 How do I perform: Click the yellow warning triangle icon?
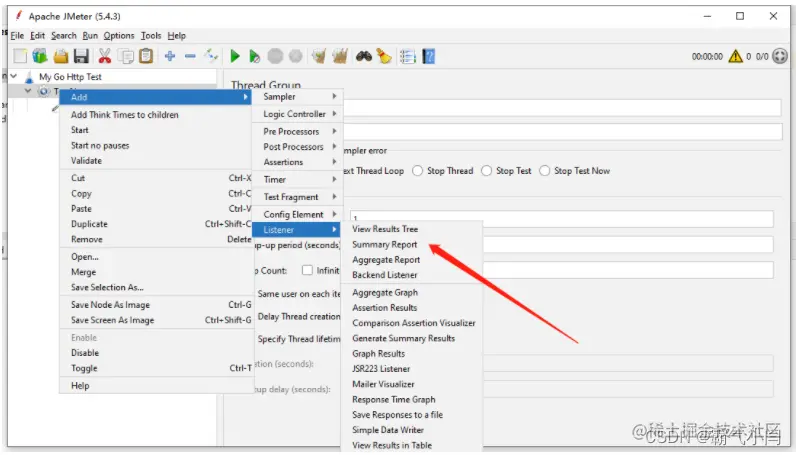point(736,56)
